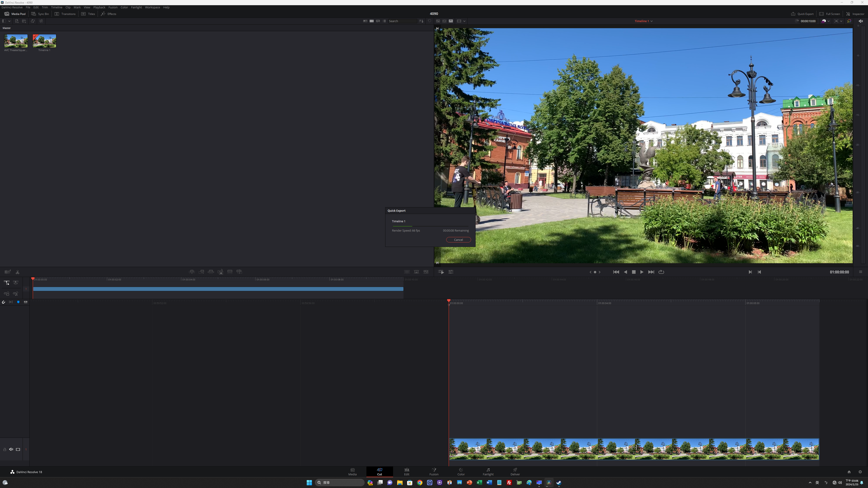868x488 pixels.
Task: Click the Import Media icon
Action: click(x=17, y=21)
